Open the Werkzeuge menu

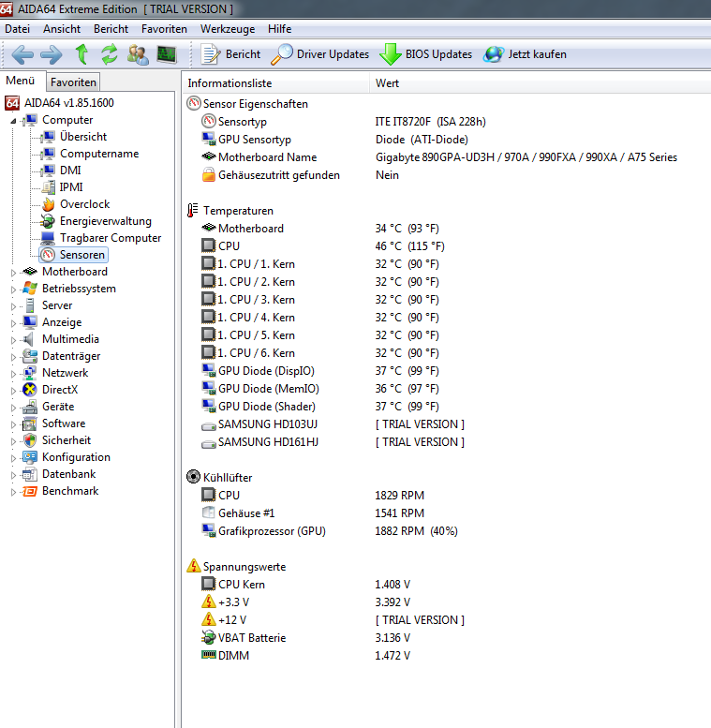228,29
